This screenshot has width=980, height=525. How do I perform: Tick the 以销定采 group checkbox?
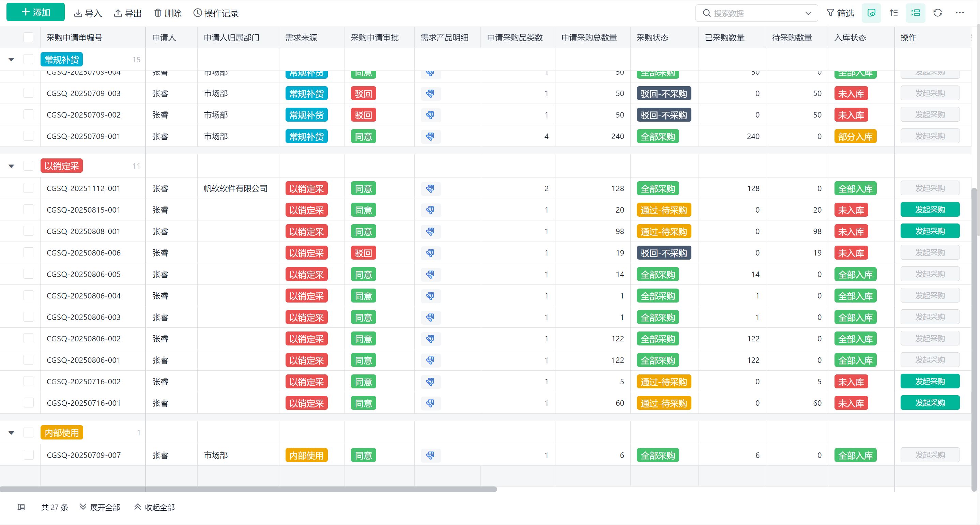28,166
